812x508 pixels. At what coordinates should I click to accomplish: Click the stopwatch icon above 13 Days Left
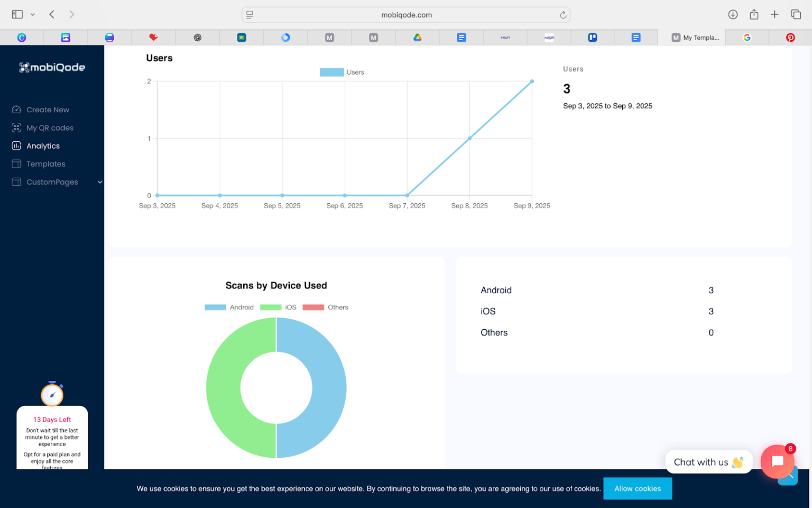click(52, 394)
